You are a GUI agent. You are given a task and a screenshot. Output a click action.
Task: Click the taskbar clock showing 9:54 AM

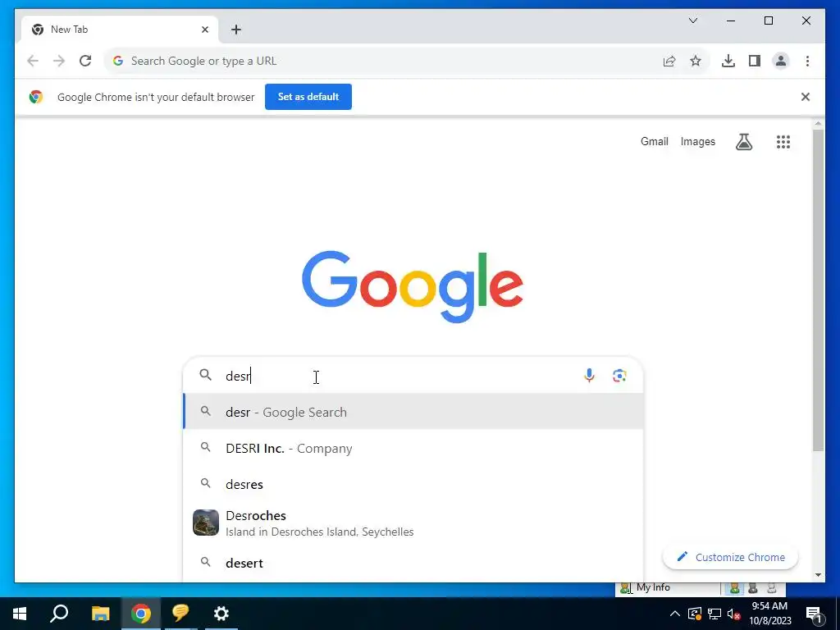click(x=769, y=614)
